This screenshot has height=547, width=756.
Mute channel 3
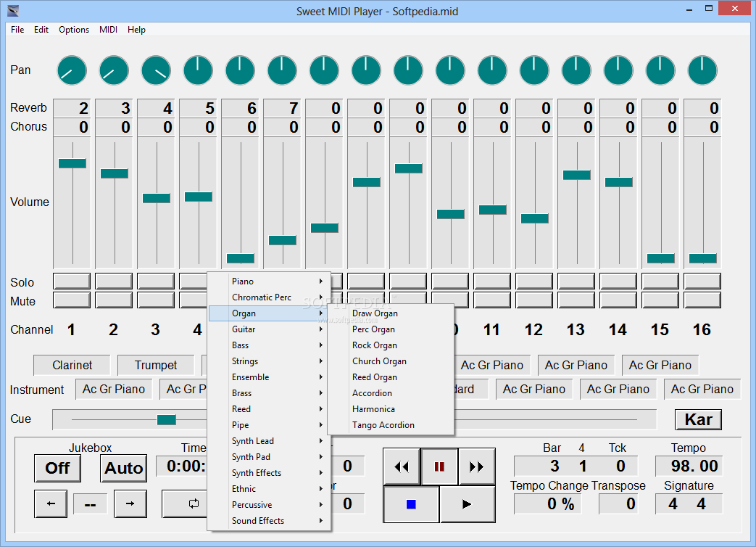pos(156,300)
